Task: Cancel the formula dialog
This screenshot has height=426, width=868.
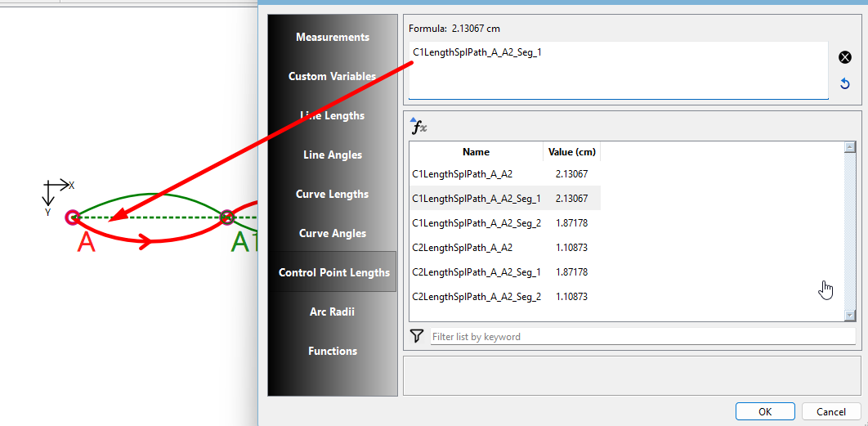Action: click(x=831, y=411)
